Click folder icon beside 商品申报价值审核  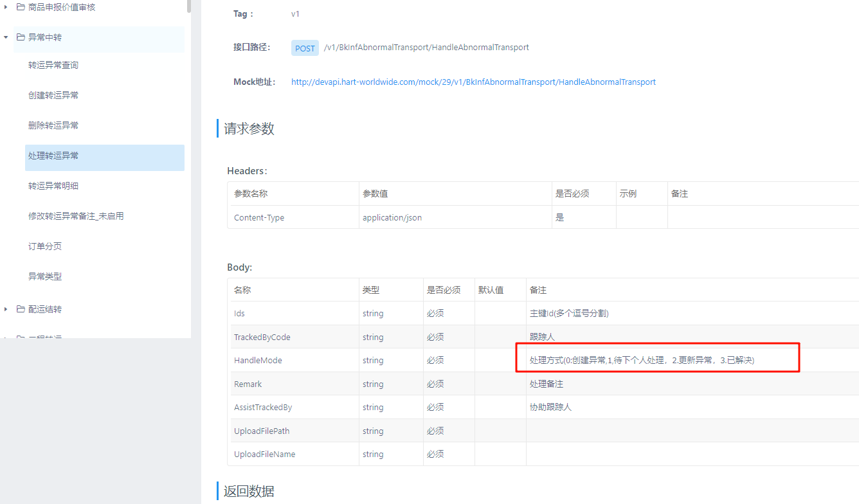point(21,7)
